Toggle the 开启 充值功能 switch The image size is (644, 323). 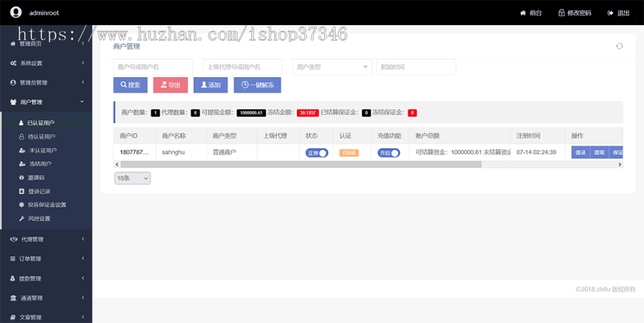click(389, 153)
